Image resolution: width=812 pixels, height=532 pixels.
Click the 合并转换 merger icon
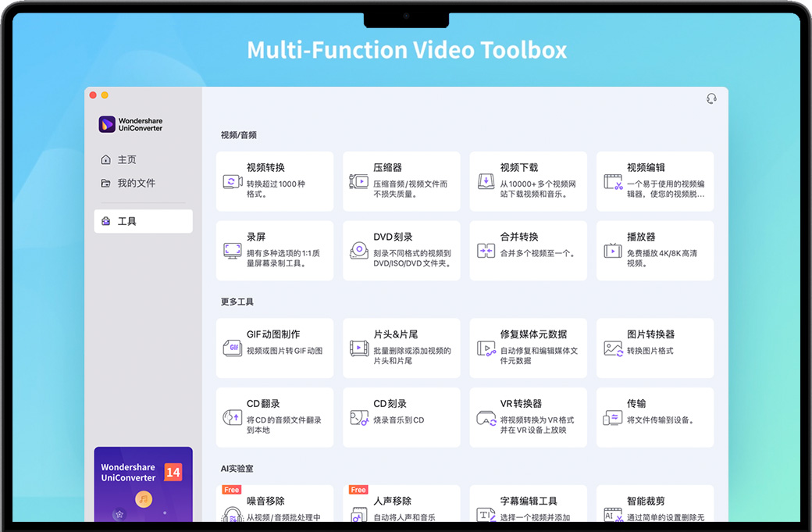[x=486, y=252]
